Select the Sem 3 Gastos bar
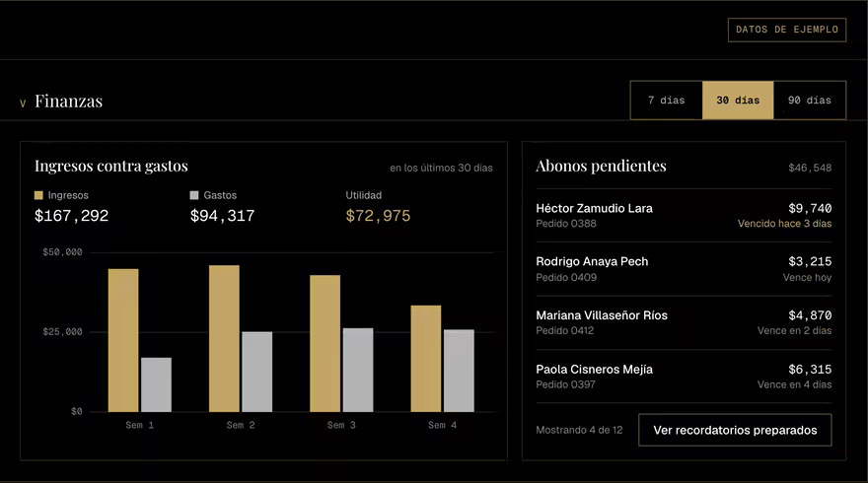Image resolution: width=868 pixels, height=483 pixels. [358, 370]
